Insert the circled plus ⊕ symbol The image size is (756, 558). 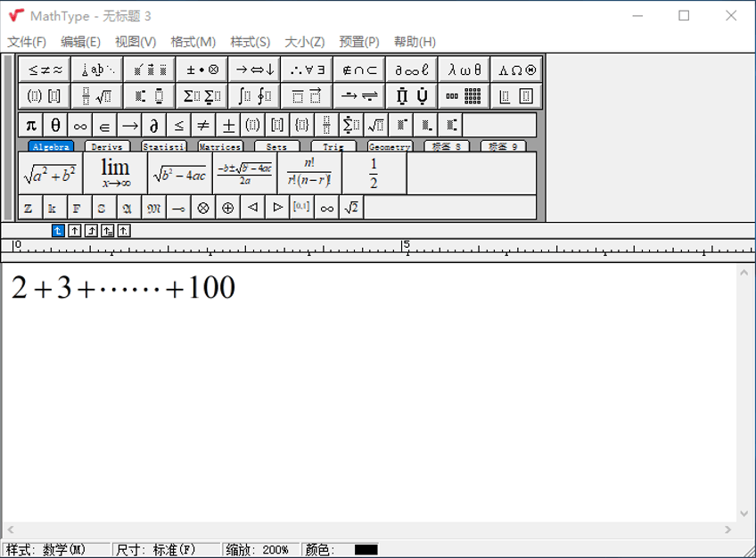(x=228, y=208)
